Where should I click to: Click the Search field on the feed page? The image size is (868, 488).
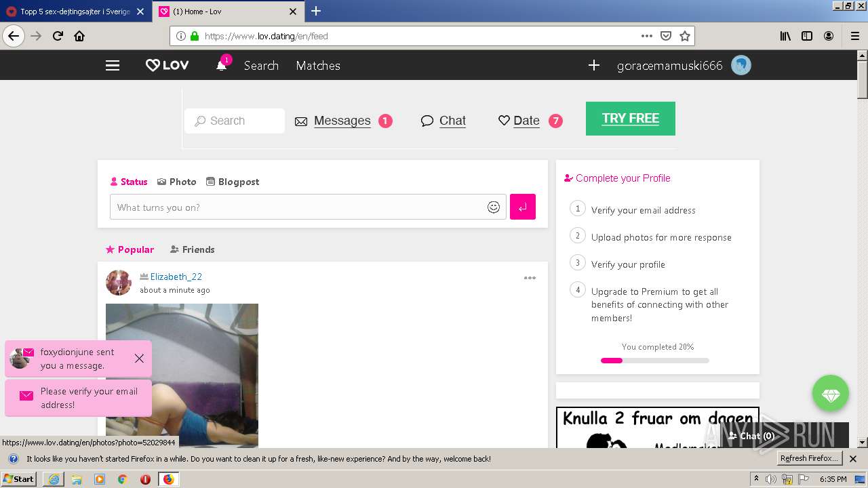235,121
